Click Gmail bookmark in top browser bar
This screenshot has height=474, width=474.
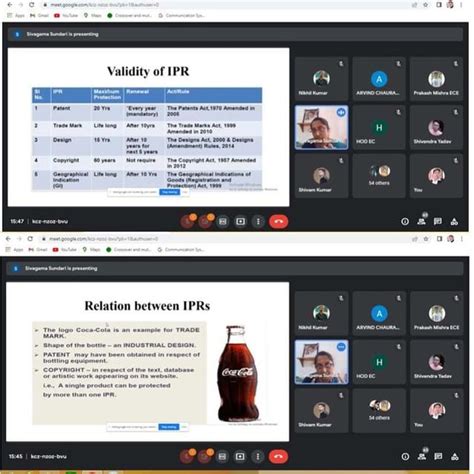coord(39,15)
